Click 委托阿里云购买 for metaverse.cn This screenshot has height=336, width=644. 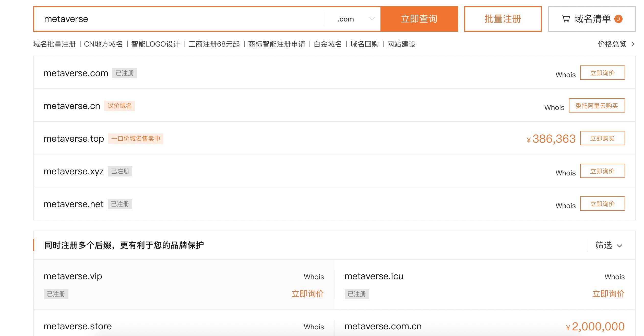coord(597,106)
